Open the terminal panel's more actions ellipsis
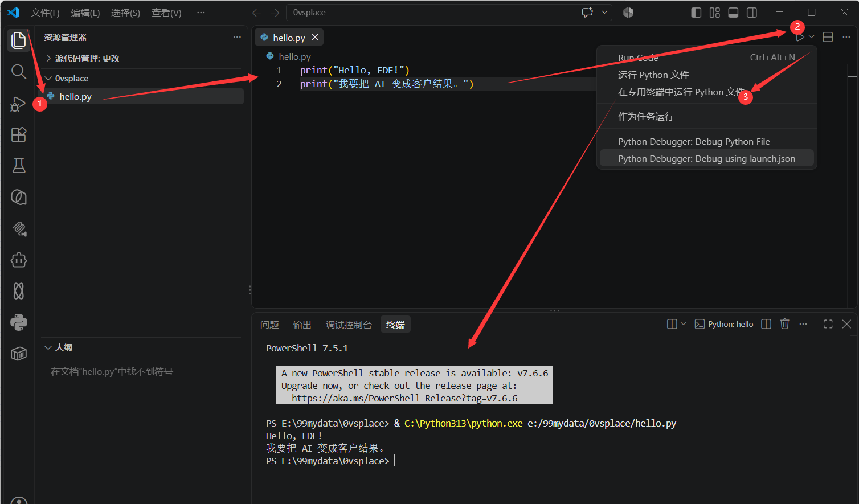 pyautogui.click(x=803, y=324)
